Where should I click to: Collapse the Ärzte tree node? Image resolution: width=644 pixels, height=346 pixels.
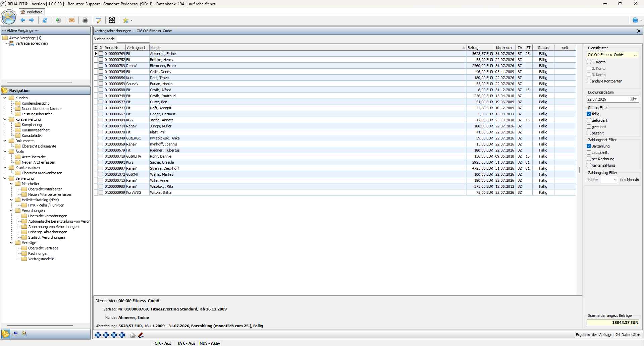(x=5, y=152)
